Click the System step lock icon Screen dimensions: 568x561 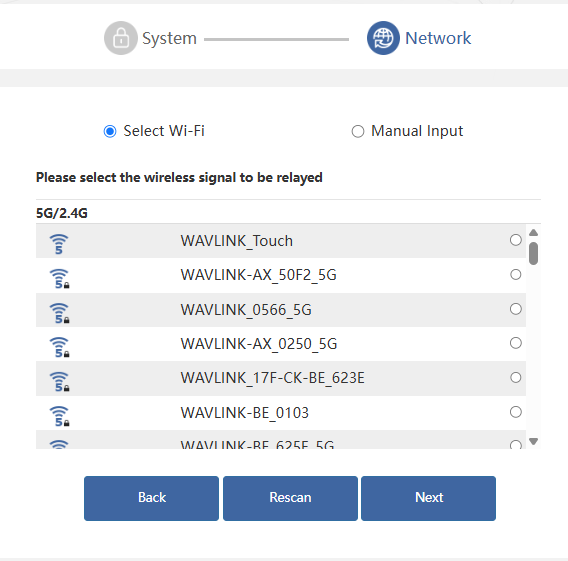tap(121, 38)
